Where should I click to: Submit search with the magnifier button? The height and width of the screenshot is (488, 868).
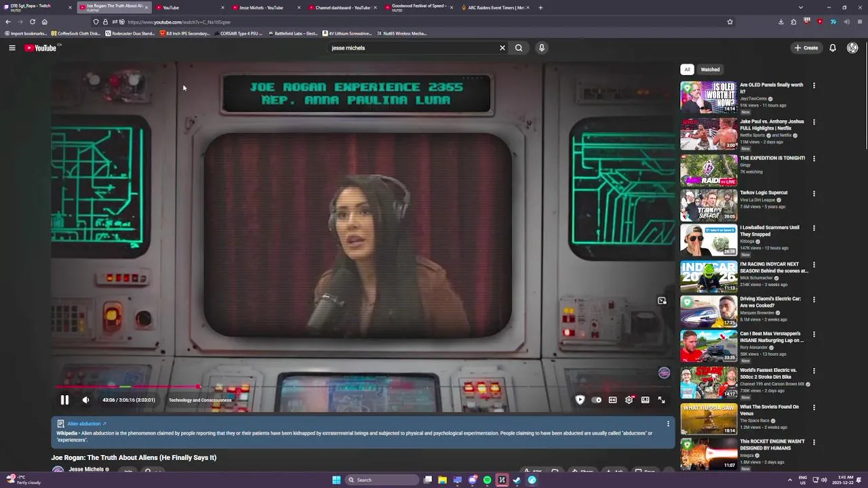click(519, 47)
